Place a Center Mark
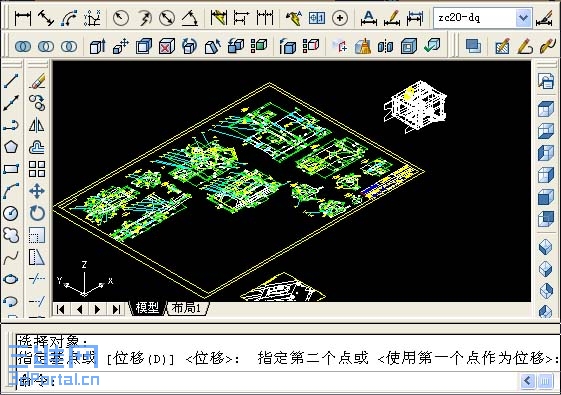 click(340, 18)
